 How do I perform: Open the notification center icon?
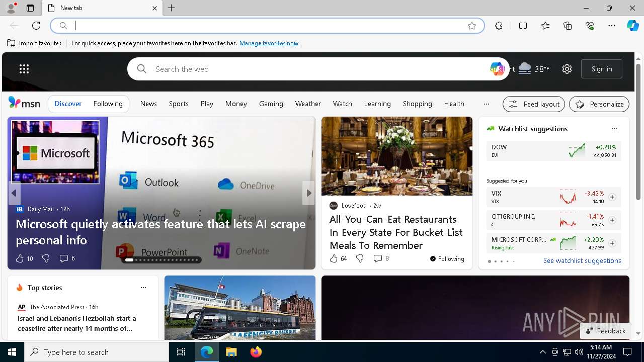(627, 352)
